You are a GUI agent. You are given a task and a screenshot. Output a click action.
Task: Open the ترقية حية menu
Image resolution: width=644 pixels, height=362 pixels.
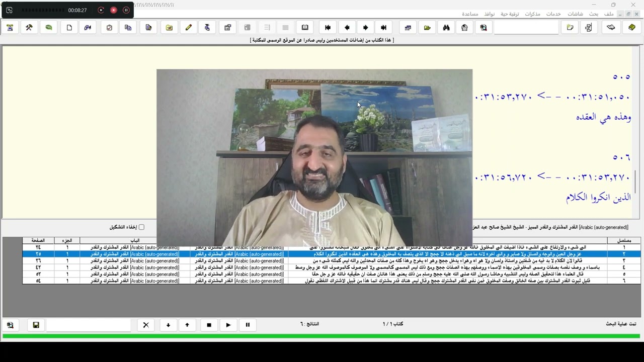coord(510,14)
